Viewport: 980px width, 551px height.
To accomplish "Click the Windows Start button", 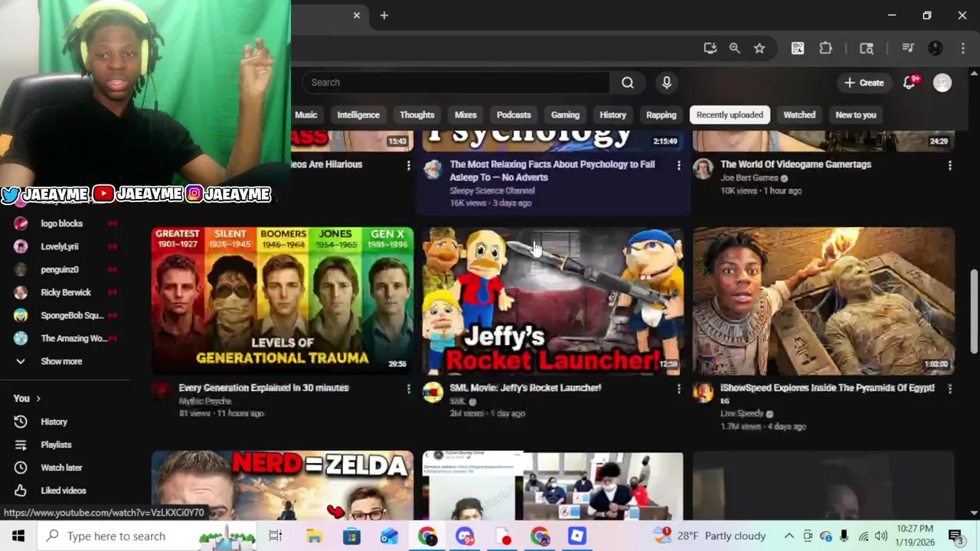I will 18,536.
